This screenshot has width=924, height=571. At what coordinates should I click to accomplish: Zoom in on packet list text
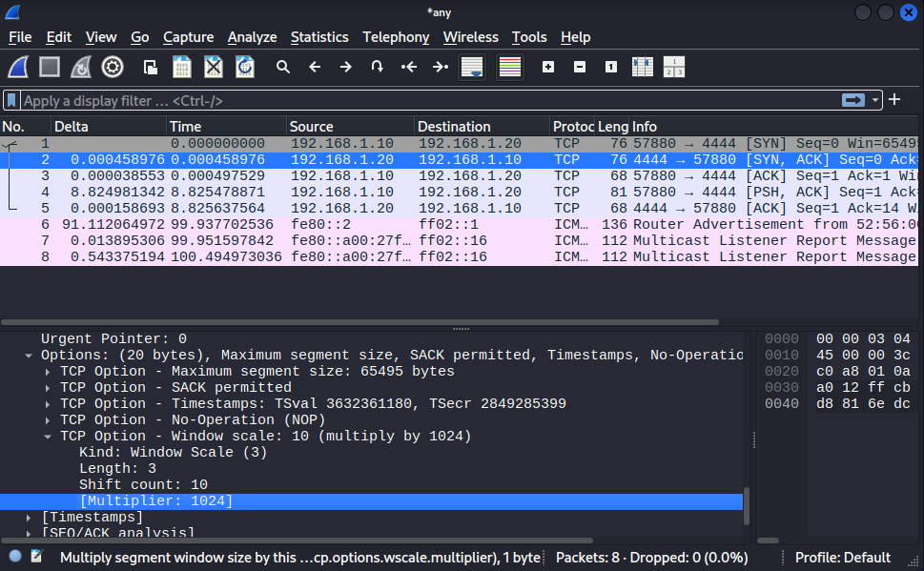pyautogui.click(x=547, y=67)
